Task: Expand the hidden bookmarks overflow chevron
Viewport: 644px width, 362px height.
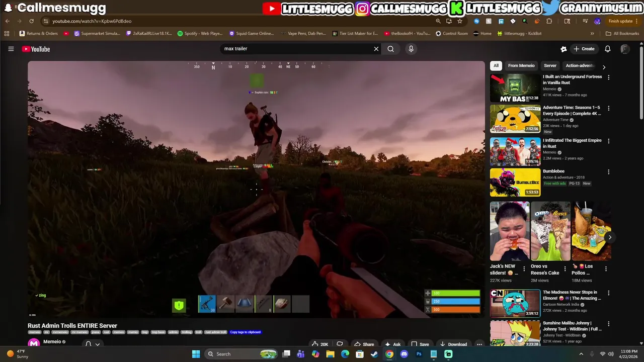Action: pos(592,34)
